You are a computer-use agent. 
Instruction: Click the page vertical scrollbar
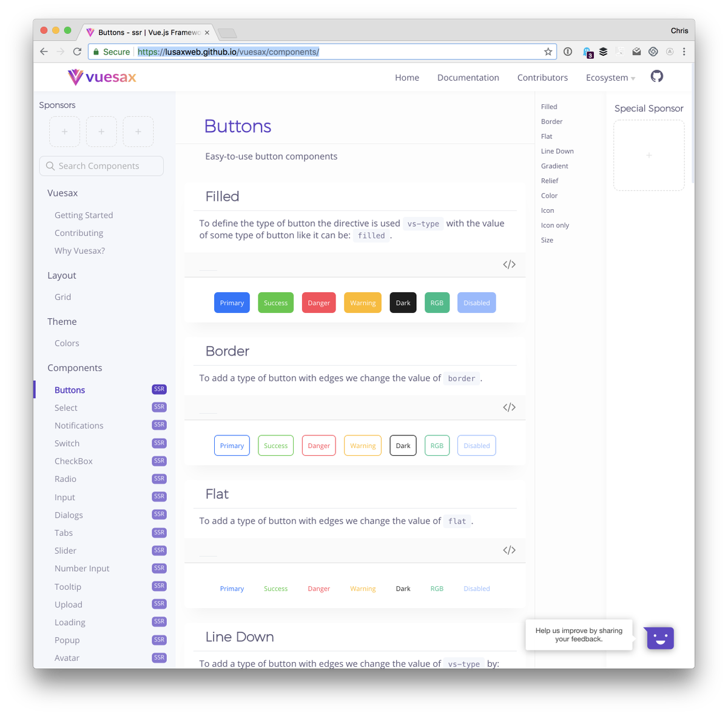click(692, 123)
